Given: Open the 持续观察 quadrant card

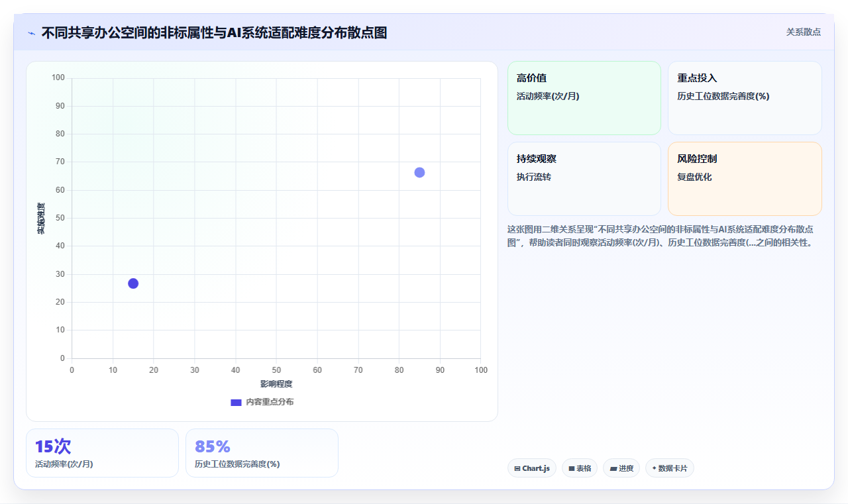Looking at the screenshot, I should tap(584, 179).
